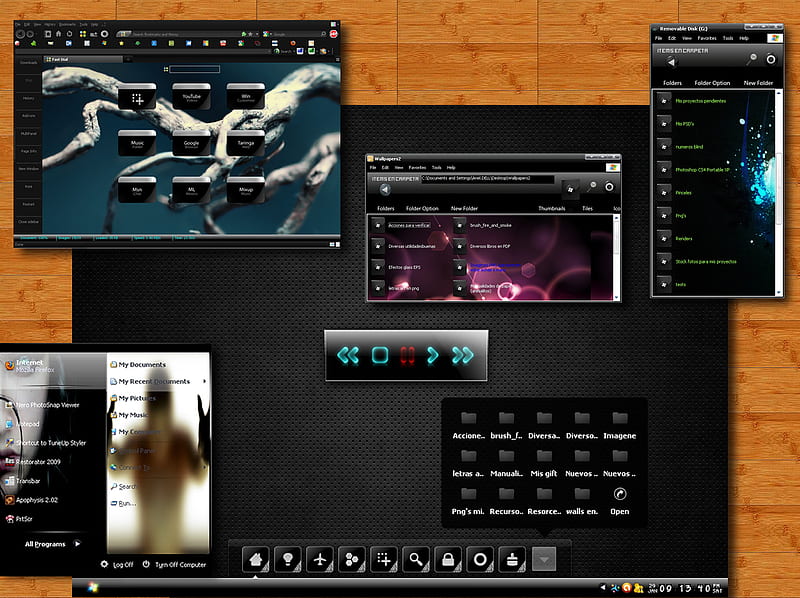Open the Recurso.. stack folder
Screen dimensions: 800x598
pyautogui.click(x=506, y=501)
